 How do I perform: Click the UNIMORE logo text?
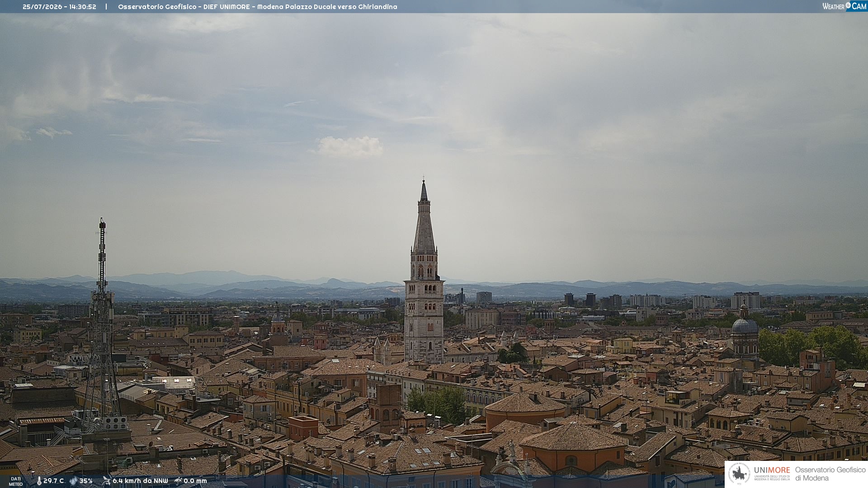772,470
